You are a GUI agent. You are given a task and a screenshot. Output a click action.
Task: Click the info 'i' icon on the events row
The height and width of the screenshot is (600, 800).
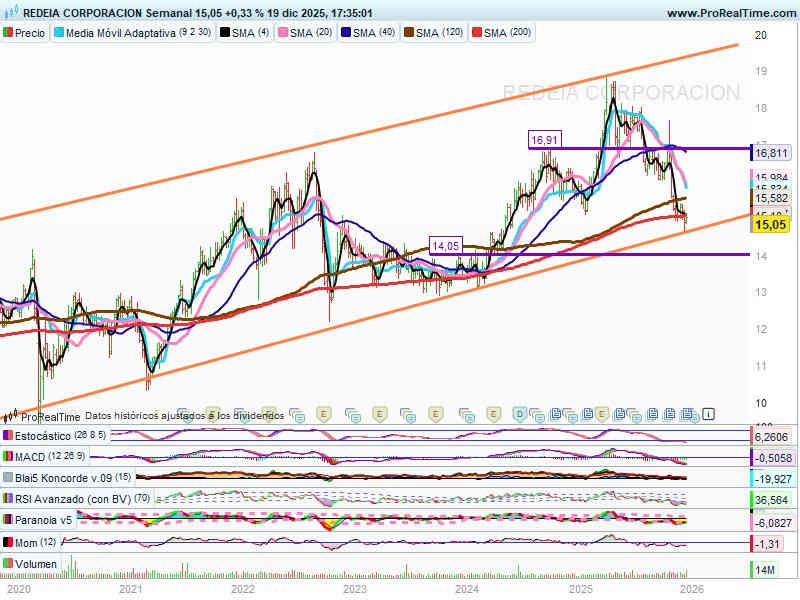click(x=708, y=413)
